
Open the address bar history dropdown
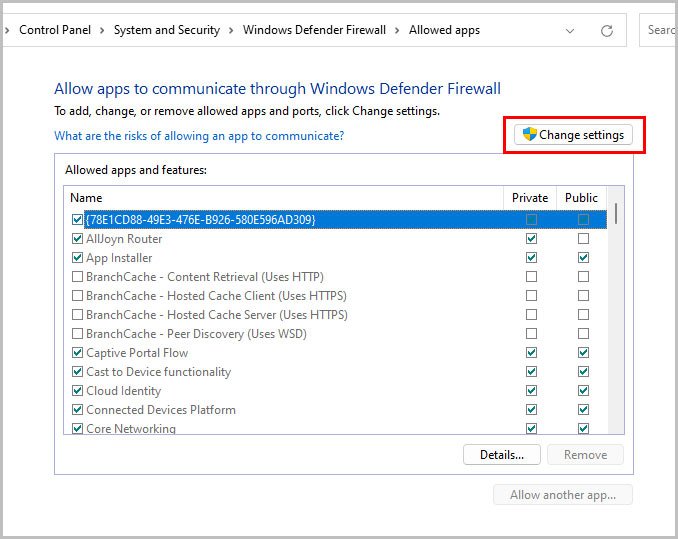point(570,31)
